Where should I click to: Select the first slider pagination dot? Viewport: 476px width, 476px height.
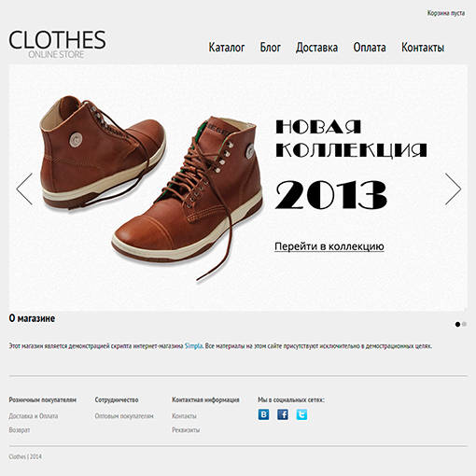click(x=457, y=324)
